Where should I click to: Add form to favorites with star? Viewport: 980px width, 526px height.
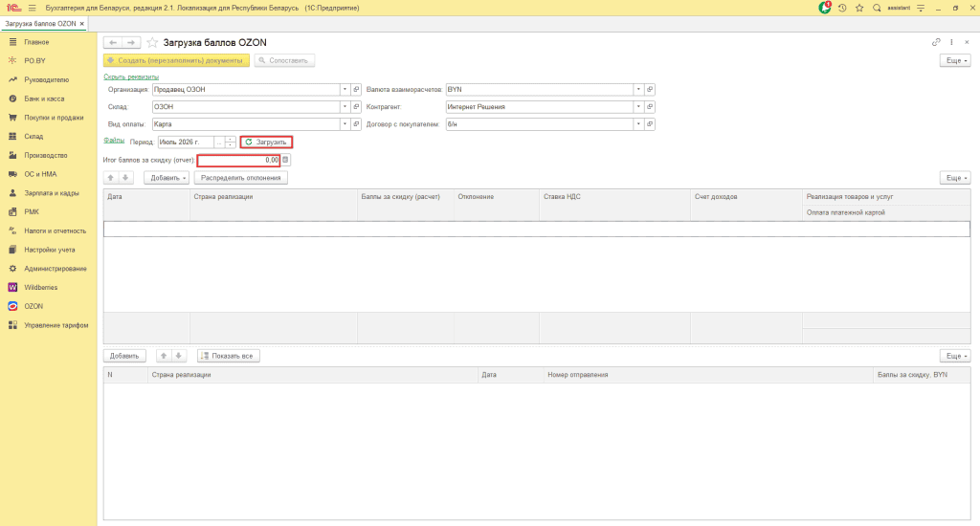[x=152, y=42]
